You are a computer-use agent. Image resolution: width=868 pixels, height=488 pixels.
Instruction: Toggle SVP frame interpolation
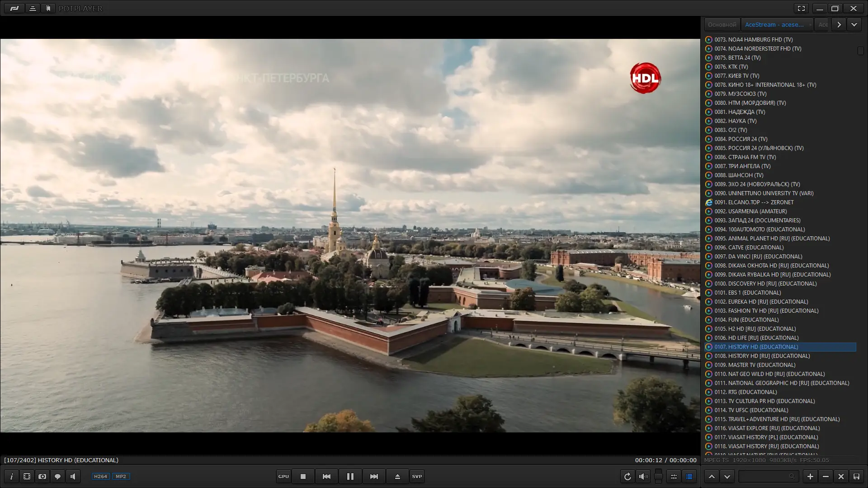tap(417, 476)
